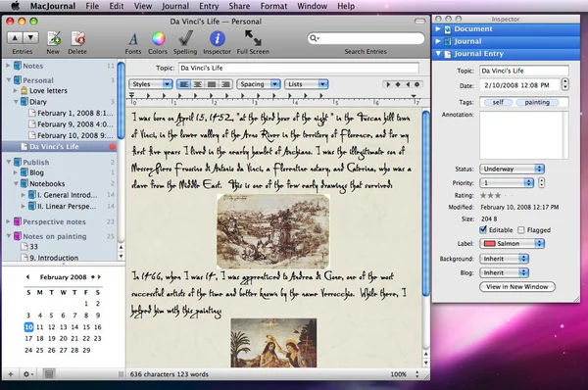The width and height of the screenshot is (588, 390).
Task: Collapse the Personal journal
Action: (8, 80)
